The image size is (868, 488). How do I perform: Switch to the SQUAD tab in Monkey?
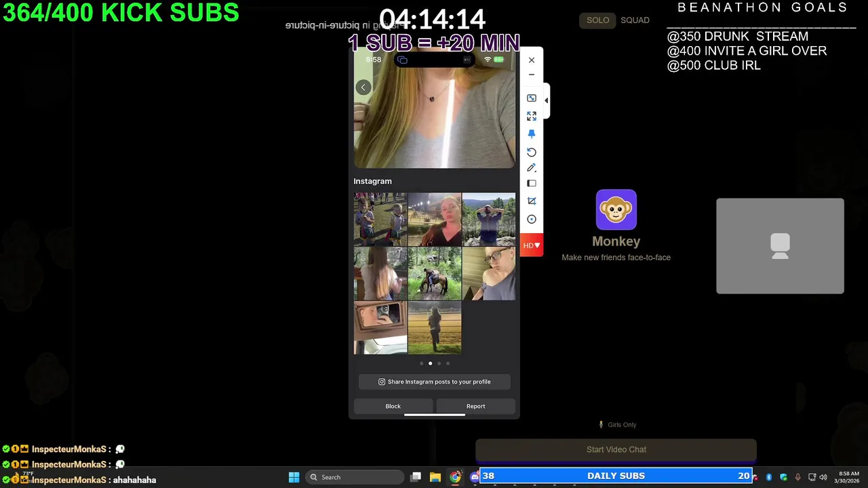tap(635, 20)
